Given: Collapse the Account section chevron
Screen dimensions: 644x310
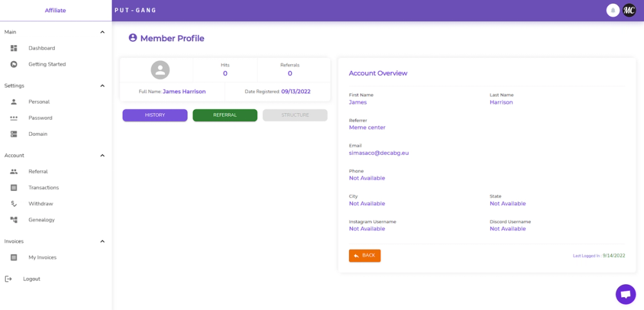Looking at the screenshot, I should click(x=102, y=156).
